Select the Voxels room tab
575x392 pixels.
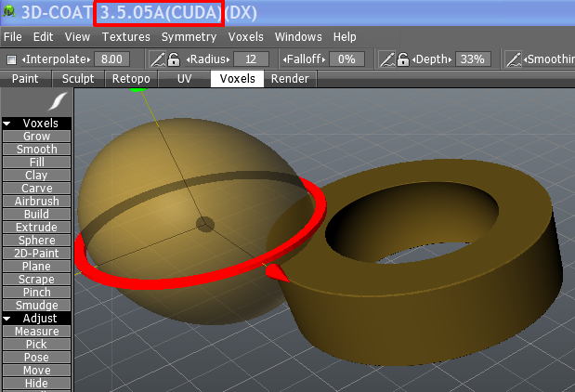pos(237,79)
